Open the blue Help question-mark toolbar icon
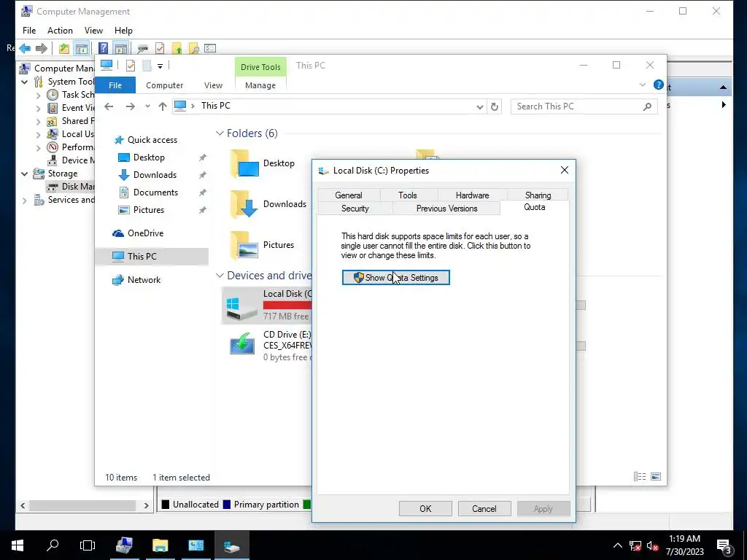 103,48
